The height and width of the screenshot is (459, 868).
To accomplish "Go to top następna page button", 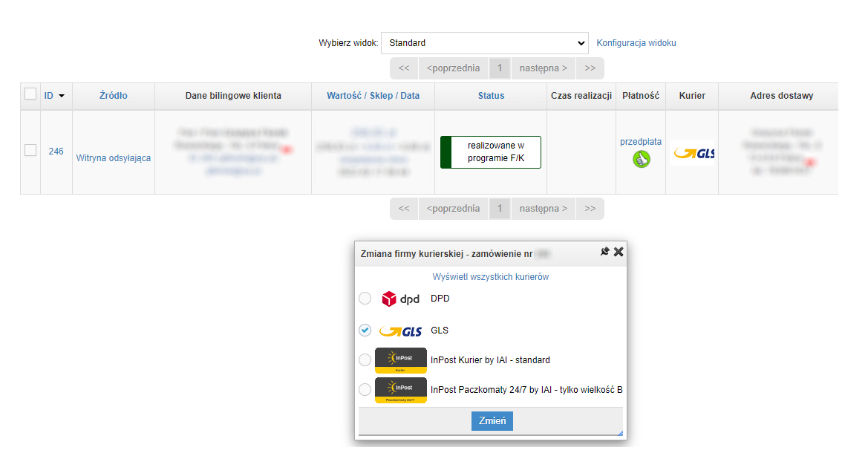I will click(x=543, y=68).
